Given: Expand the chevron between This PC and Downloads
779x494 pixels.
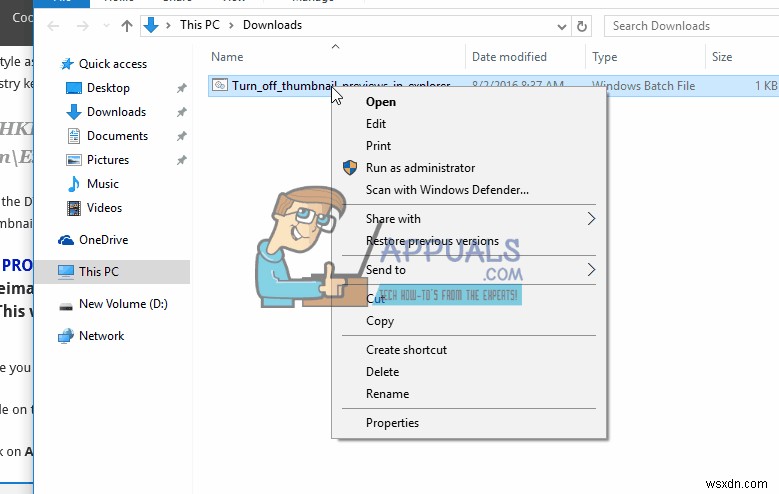Looking at the screenshot, I should pos(231,25).
